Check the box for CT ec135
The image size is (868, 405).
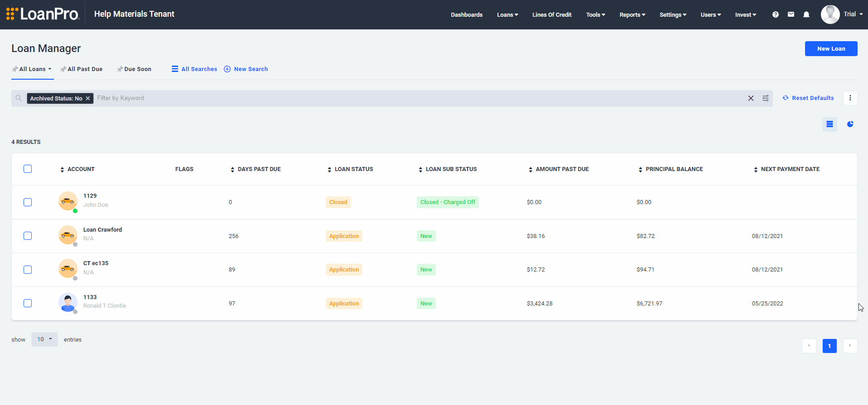28,270
